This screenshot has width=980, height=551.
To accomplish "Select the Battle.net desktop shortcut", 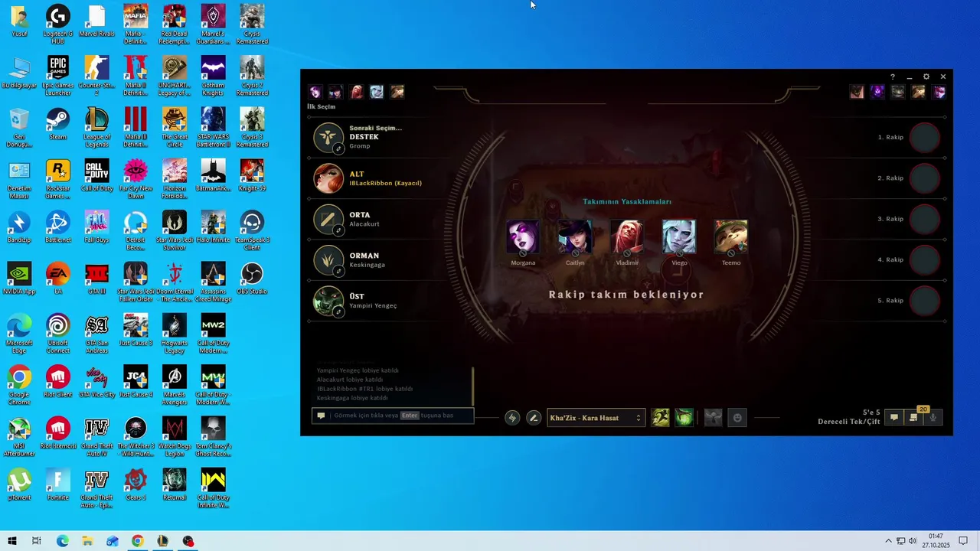I will (x=58, y=227).
